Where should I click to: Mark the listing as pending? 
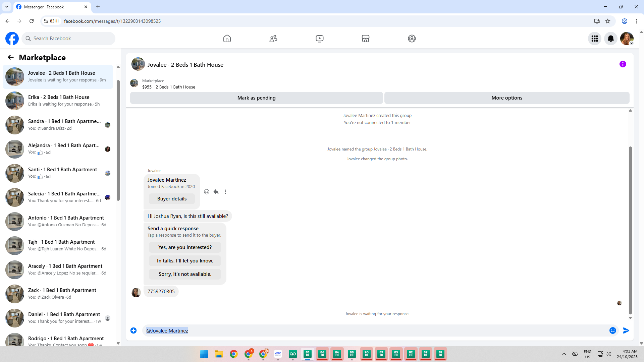[257, 98]
